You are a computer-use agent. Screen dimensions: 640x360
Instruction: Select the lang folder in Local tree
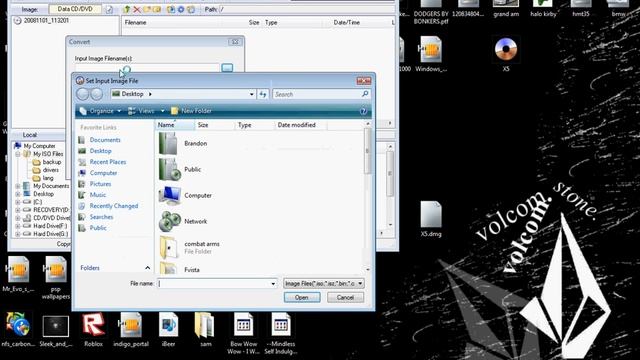[43, 178]
